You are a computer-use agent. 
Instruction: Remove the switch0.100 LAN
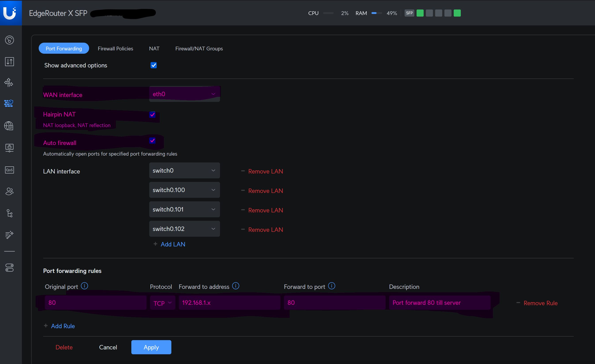tap(262, 191)
